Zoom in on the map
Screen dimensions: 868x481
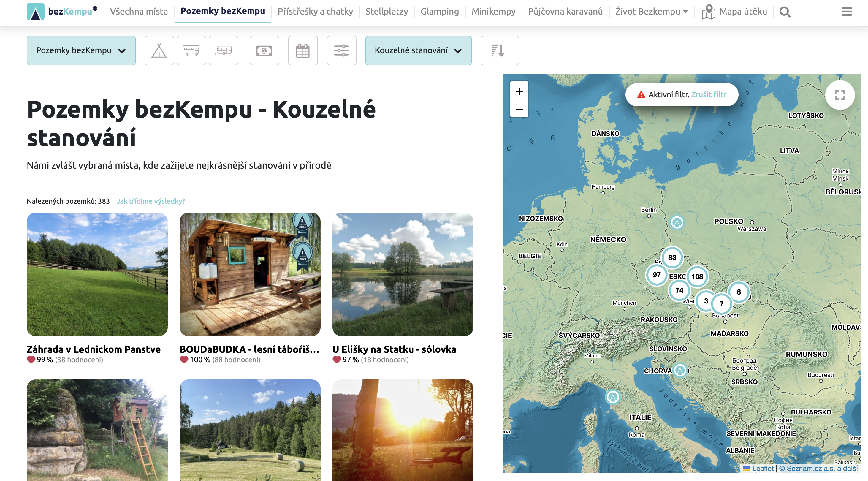click(519, 91)
